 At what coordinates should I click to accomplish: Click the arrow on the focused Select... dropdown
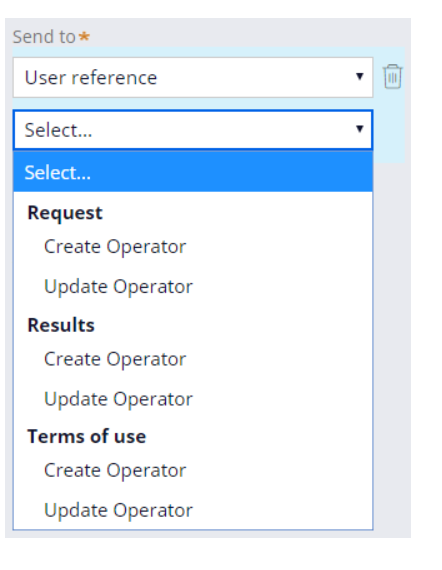(x=359, y=129)
